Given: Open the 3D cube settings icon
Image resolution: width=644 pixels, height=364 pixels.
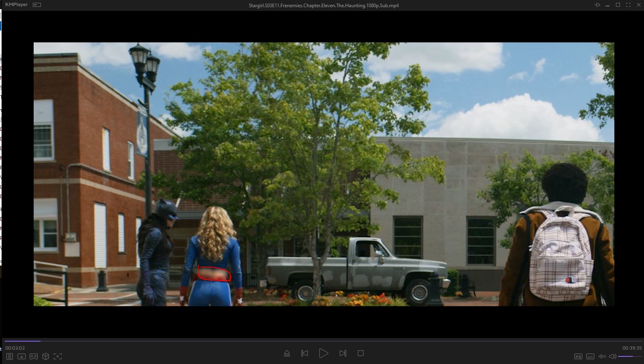Looking at the screenshot, I should (x=46, y=356).
